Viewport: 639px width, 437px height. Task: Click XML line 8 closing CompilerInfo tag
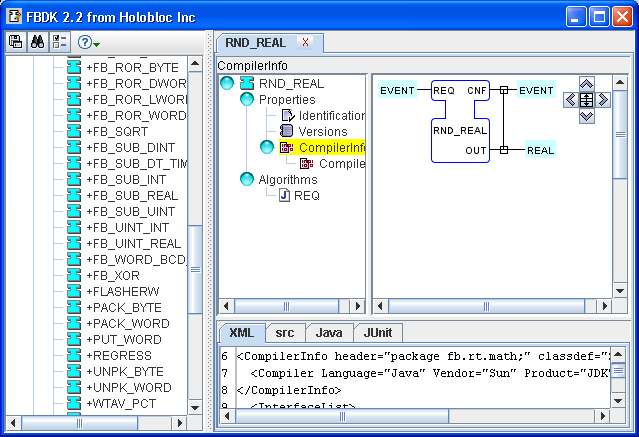(289, 391)
